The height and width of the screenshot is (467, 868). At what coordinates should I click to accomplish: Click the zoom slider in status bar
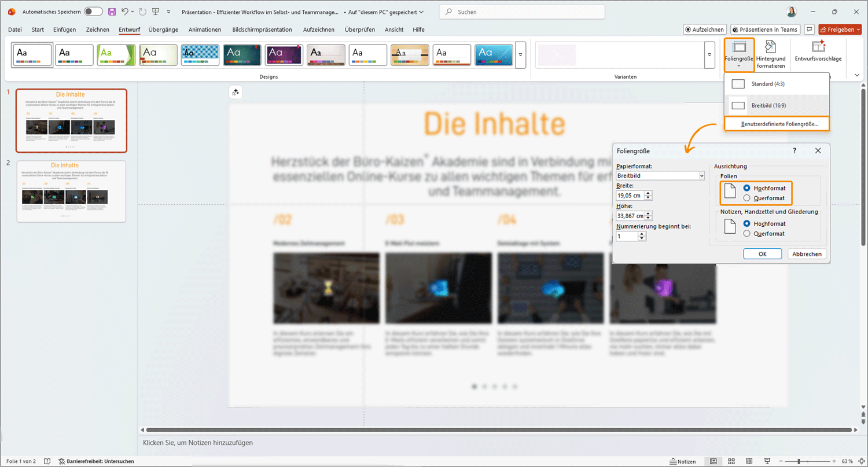tap(799, 461)
